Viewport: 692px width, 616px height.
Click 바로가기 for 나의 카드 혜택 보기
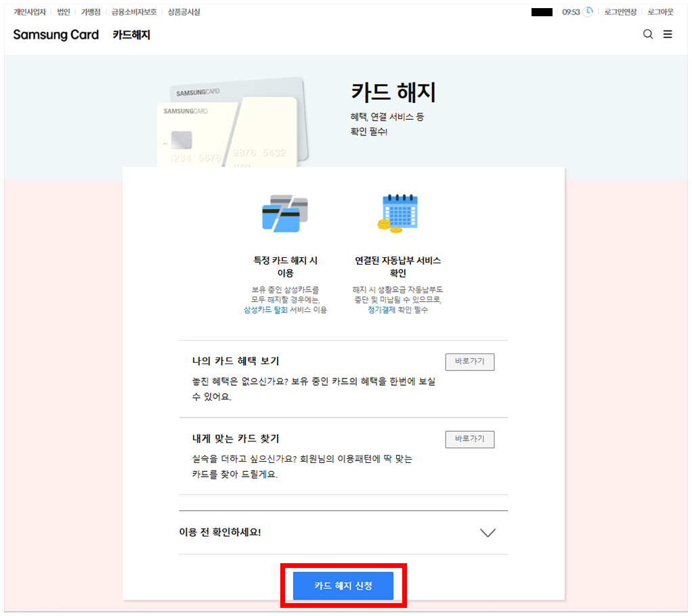(469, 361)
